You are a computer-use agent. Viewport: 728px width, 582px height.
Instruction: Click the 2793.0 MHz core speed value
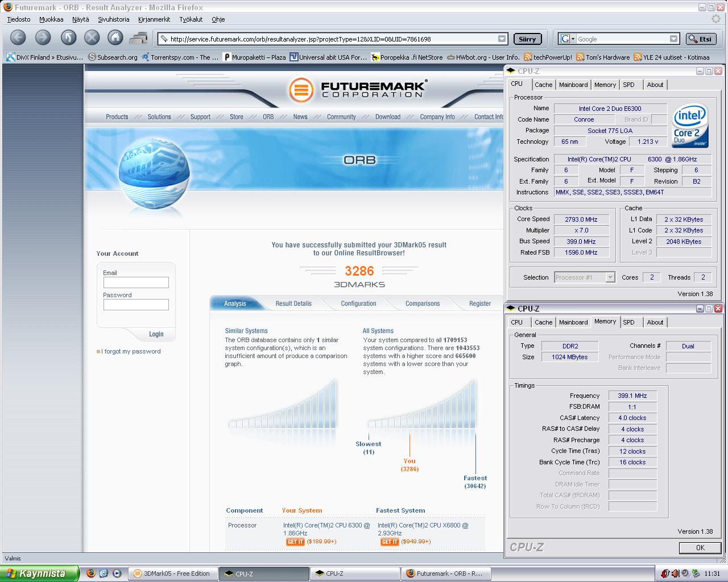point(581,219)
